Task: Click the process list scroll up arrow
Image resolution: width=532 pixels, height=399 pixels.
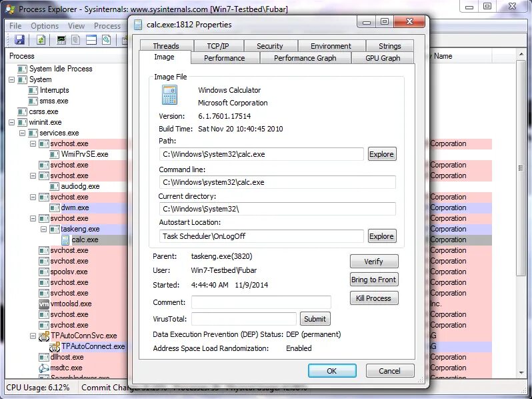Action: [521, 54]
